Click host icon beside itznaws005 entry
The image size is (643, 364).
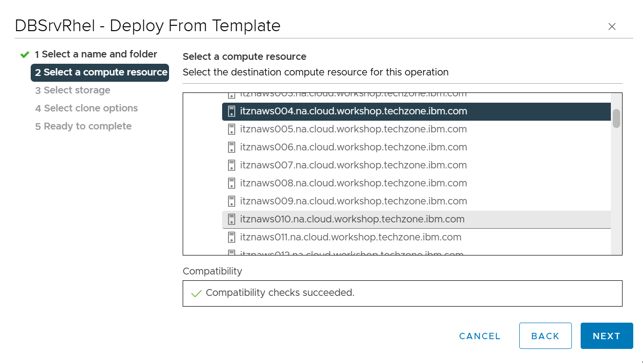231,129
